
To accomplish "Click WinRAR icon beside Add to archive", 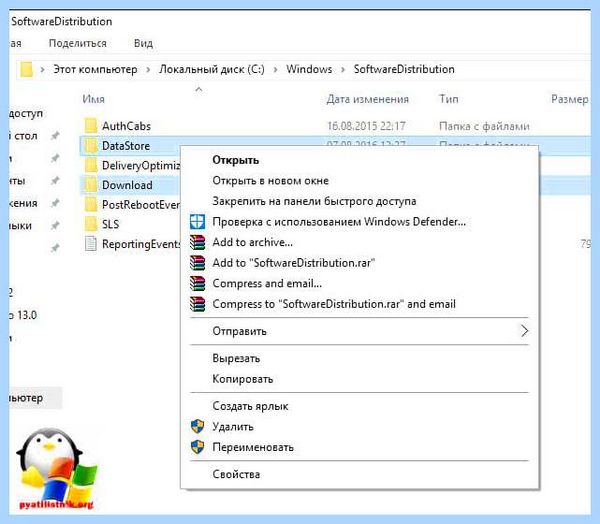I will pyautogui.click(x=197, y=242).
